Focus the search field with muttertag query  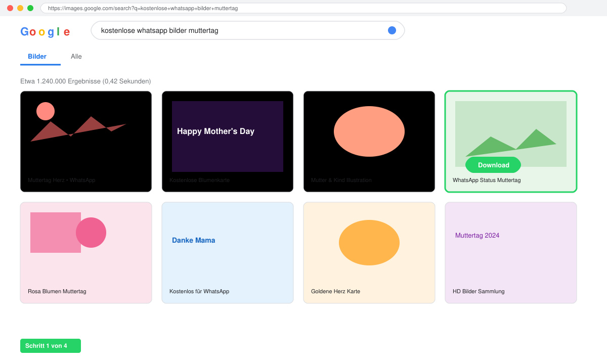[248, 30]
